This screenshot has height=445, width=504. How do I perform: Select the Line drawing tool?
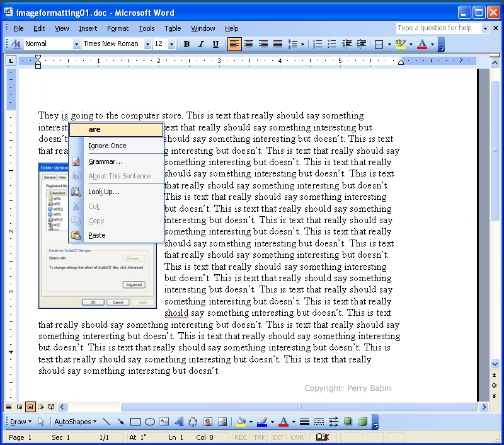106,422
